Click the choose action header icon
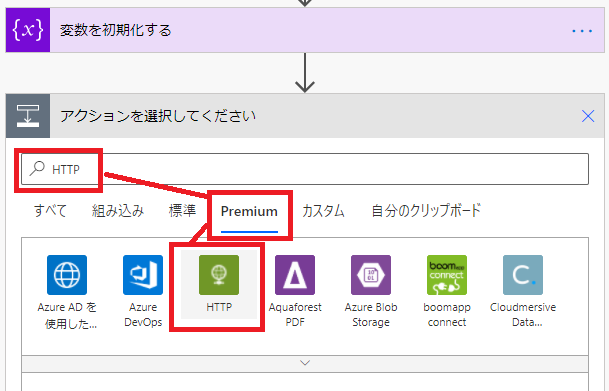The height and width of the screenshot is (391, 609). [28, 116]
